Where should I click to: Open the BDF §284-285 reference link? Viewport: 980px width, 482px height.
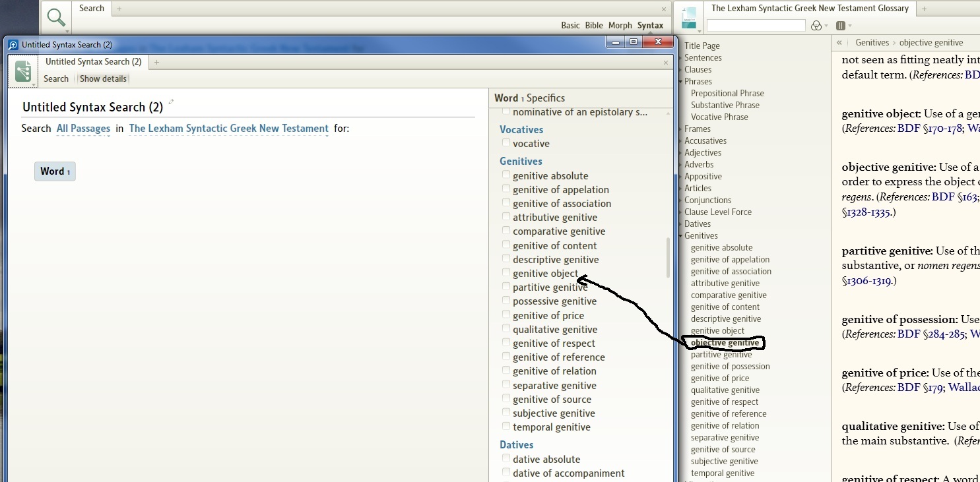tap(931, 334)
